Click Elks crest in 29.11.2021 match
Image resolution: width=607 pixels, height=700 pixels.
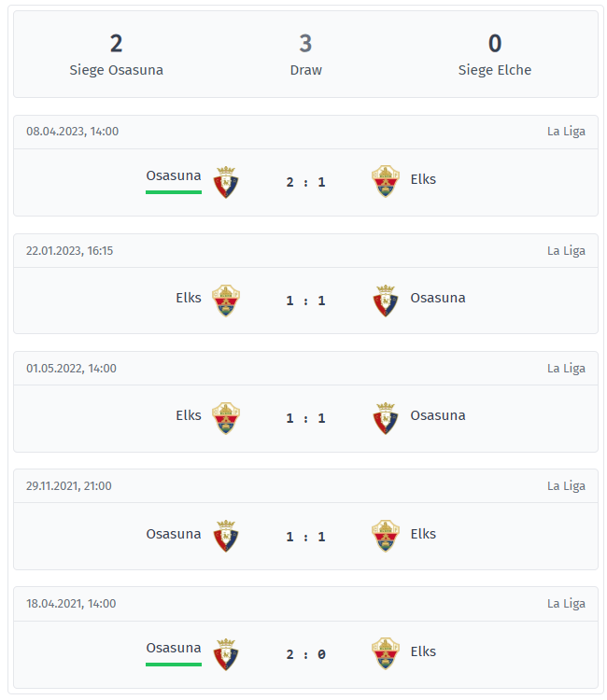(x=386, y=536)
